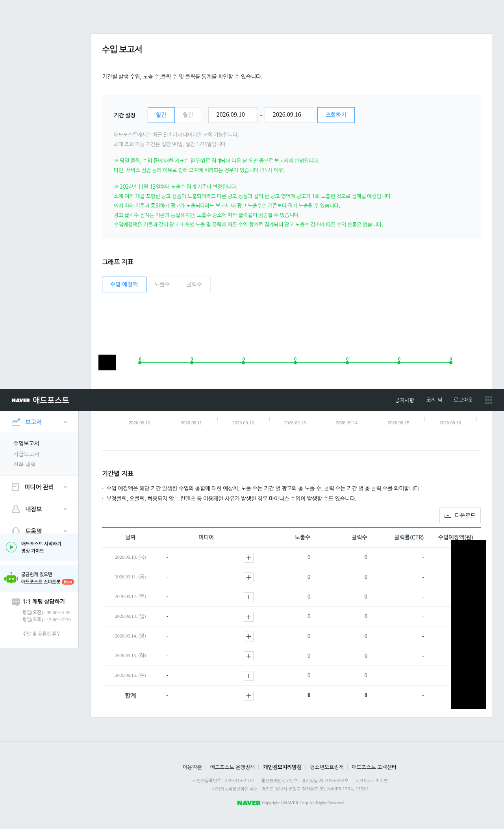The width and height of the screenshot is (504, 829).
Task: Switch graph to 수입 예정액 tab
Action: tap(124, 284)
